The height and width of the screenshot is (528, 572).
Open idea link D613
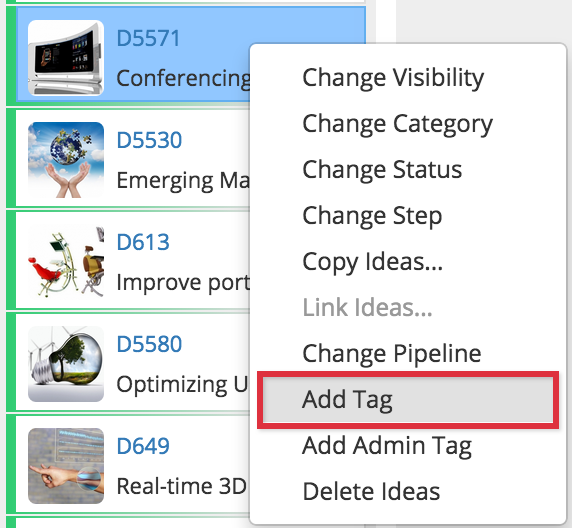(143, 242)
